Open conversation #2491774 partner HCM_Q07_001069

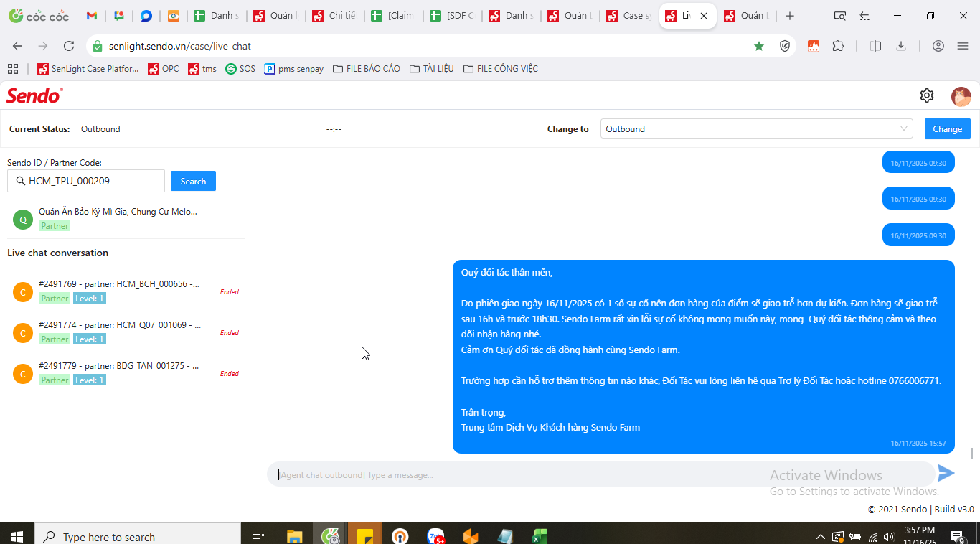tap(126, 332)
